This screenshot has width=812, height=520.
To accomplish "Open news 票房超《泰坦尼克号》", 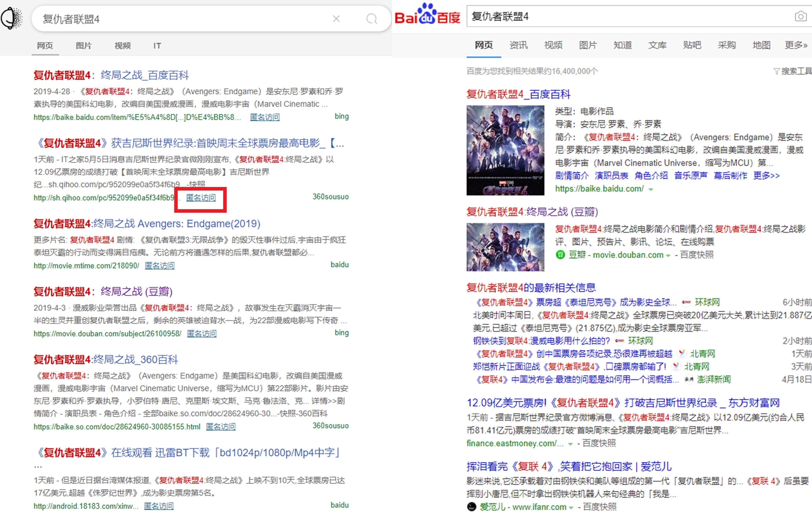I will (575, 302).
